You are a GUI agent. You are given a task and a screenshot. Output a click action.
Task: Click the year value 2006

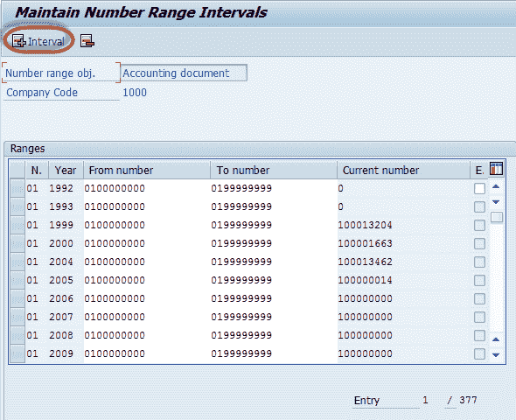61,299
